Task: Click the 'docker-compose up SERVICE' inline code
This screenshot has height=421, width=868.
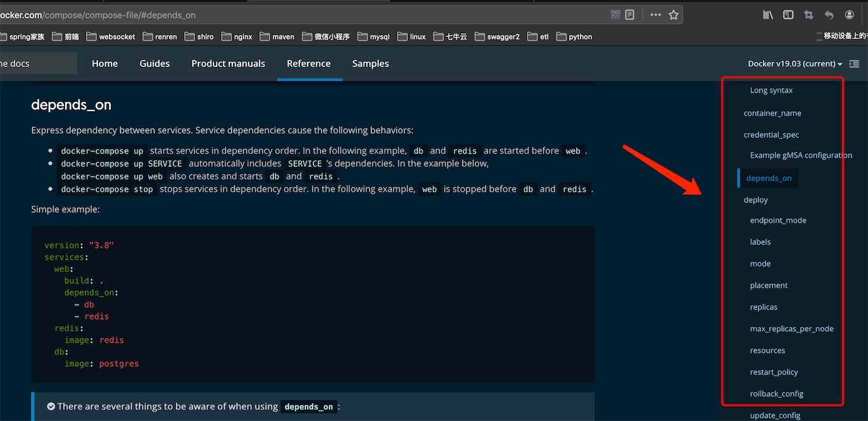Action: click(122, 164)
